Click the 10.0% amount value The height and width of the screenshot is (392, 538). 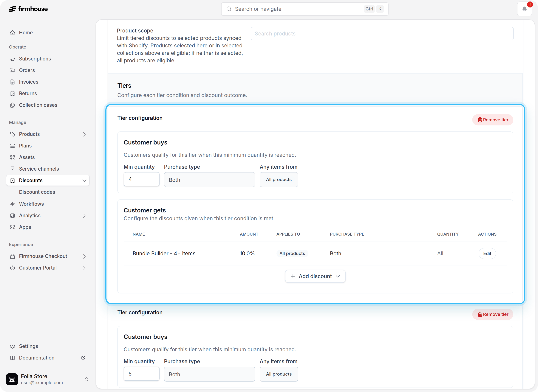(247, 253)
